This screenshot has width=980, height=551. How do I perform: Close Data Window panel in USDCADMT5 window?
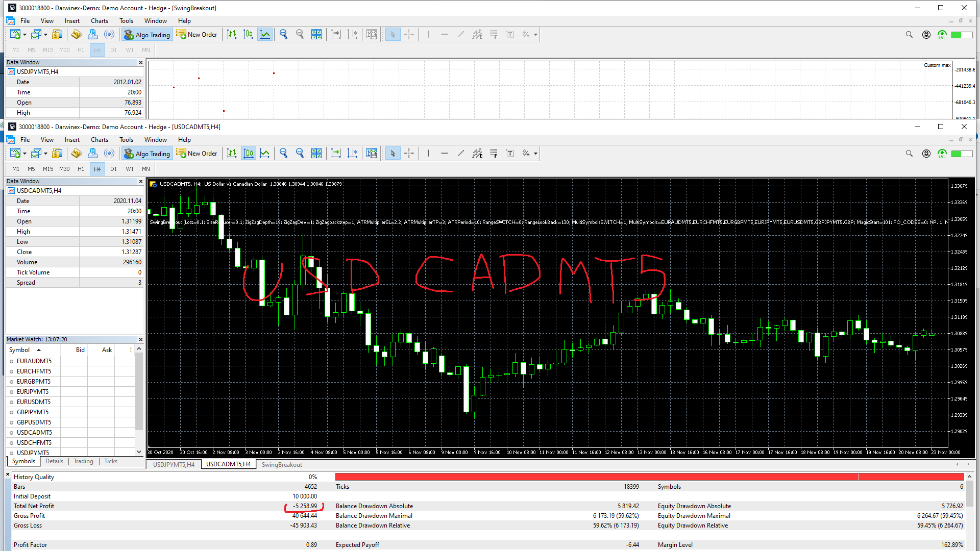141,181
